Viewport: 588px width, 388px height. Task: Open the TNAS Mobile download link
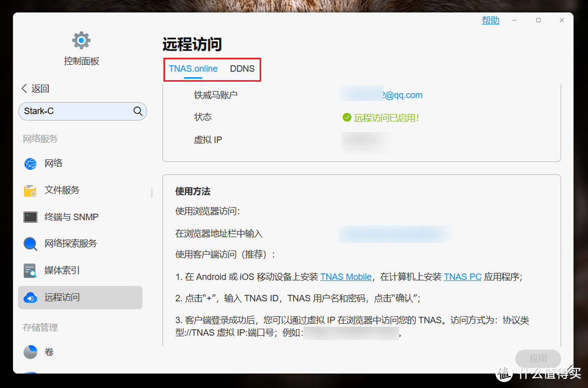point(346,276)
